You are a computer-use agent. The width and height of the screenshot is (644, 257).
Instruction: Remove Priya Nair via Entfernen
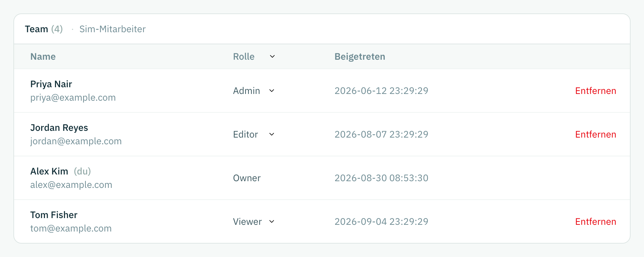point(595,91)
